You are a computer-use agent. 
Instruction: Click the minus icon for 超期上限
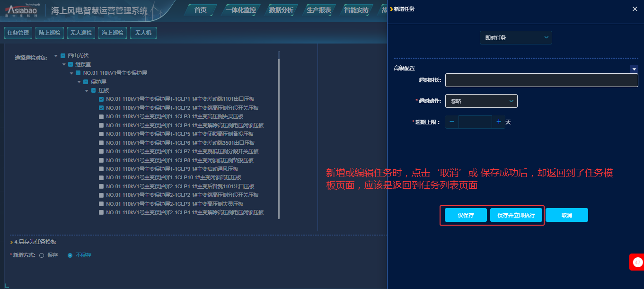tap(452, 122)
